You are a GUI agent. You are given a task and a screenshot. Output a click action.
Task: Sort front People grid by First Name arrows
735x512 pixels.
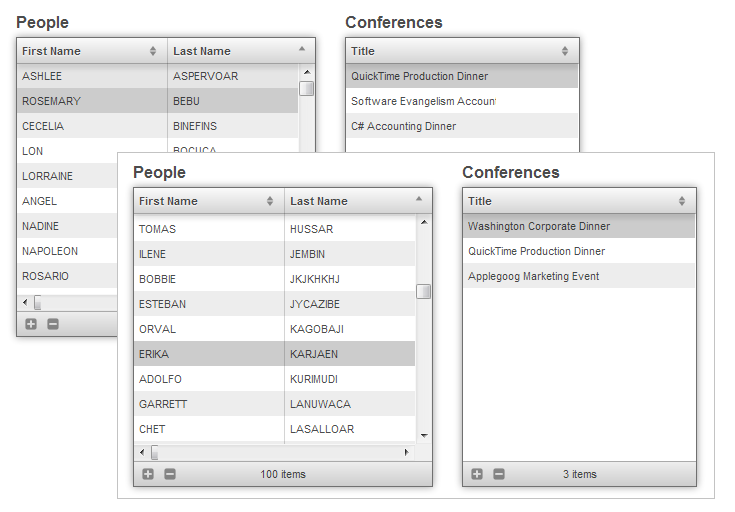270,201
